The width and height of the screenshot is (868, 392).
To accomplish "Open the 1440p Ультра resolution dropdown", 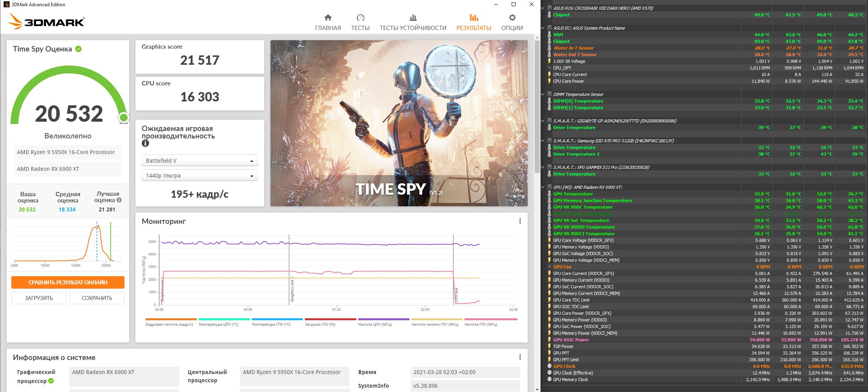I will [x=199, y=176].
